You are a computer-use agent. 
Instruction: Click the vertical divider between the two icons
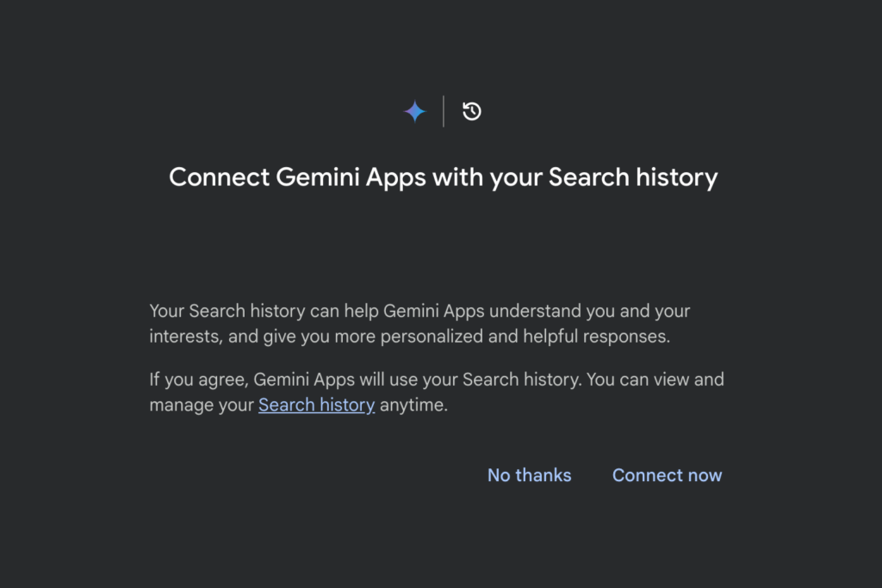point(444,111)
